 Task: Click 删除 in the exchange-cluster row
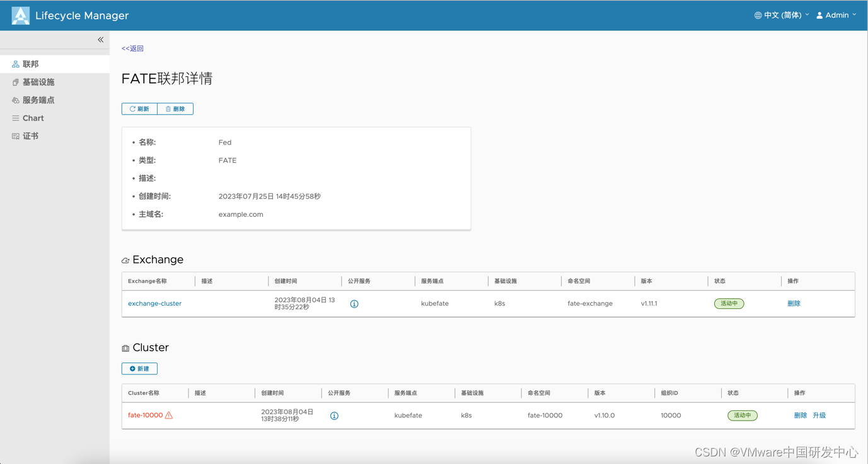[794, 303]
